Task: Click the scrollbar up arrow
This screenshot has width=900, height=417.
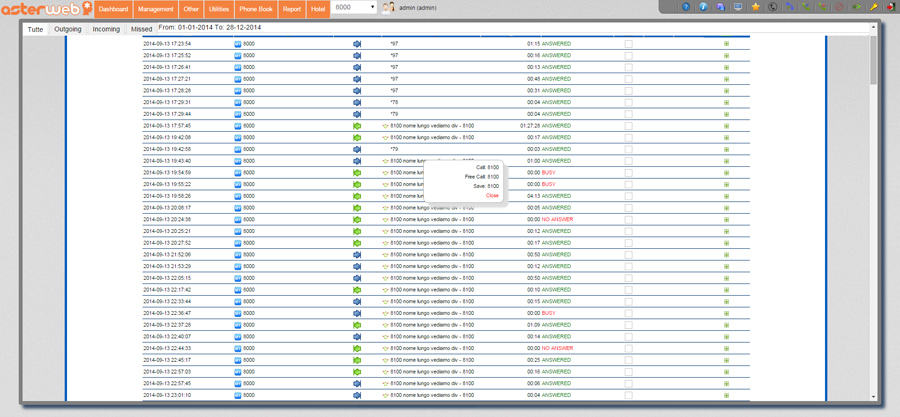Action: (874, 28)
